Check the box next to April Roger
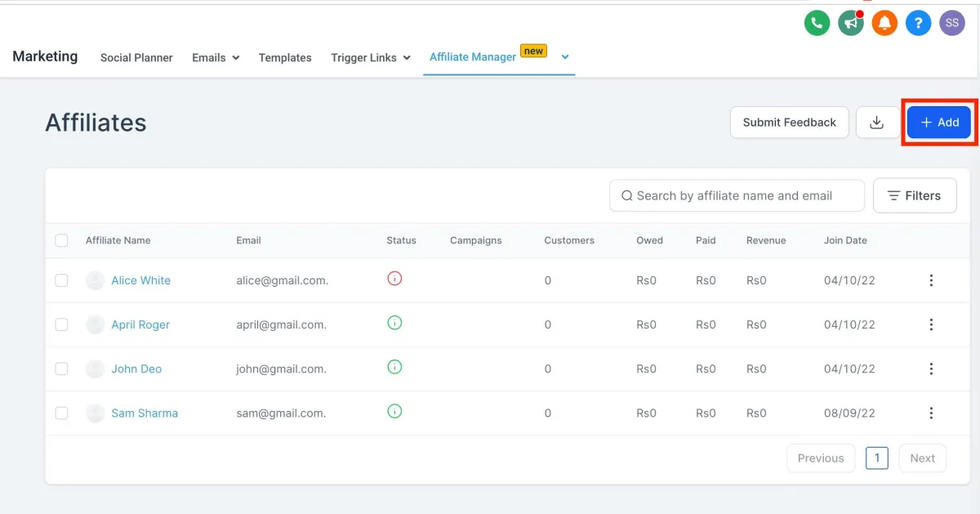The image size is (980, 514). tap(61, 324)
